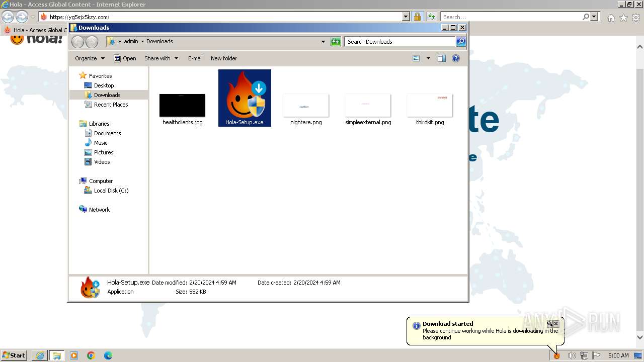644x362 pixels.
Task: Open Music library
Action: coord(101,143)
